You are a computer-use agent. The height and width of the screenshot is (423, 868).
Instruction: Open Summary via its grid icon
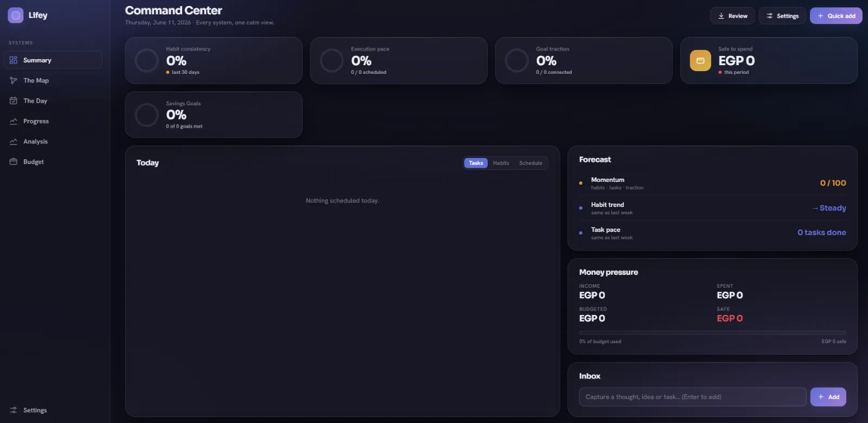pyautogui.click(x=14, y=60)
